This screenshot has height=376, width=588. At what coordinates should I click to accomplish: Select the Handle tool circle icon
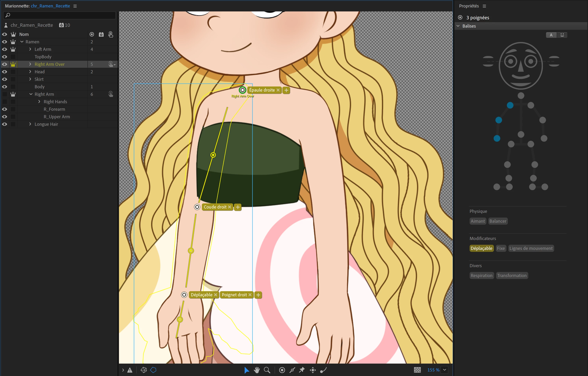(282, 370)
